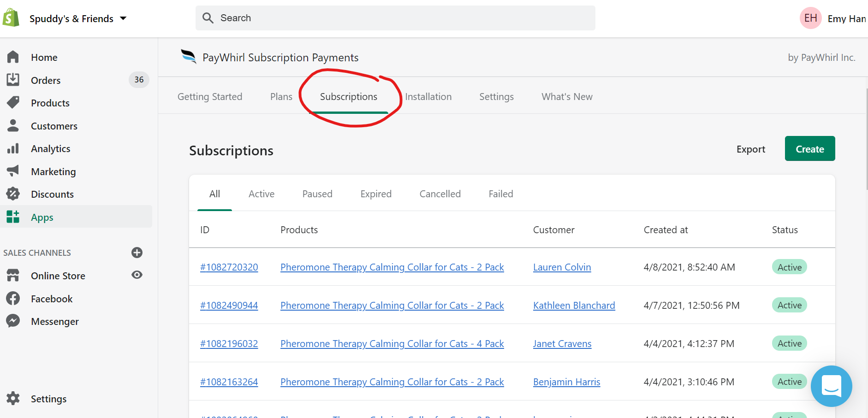Open the Analytics bar chart icon
Screen dimensions: 868x418
[13, 148]
